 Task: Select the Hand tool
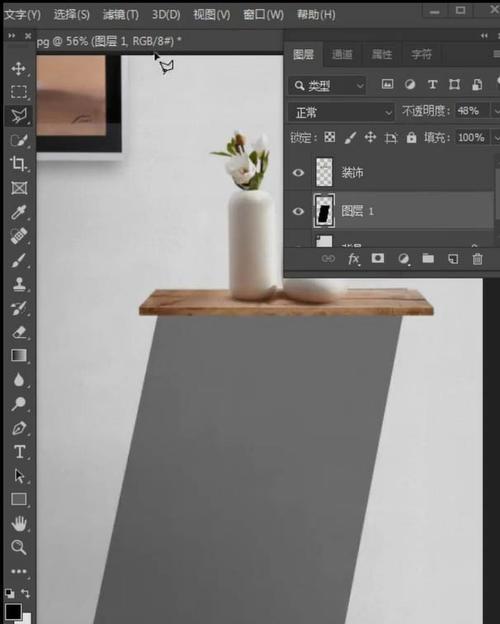coord(18,524)
